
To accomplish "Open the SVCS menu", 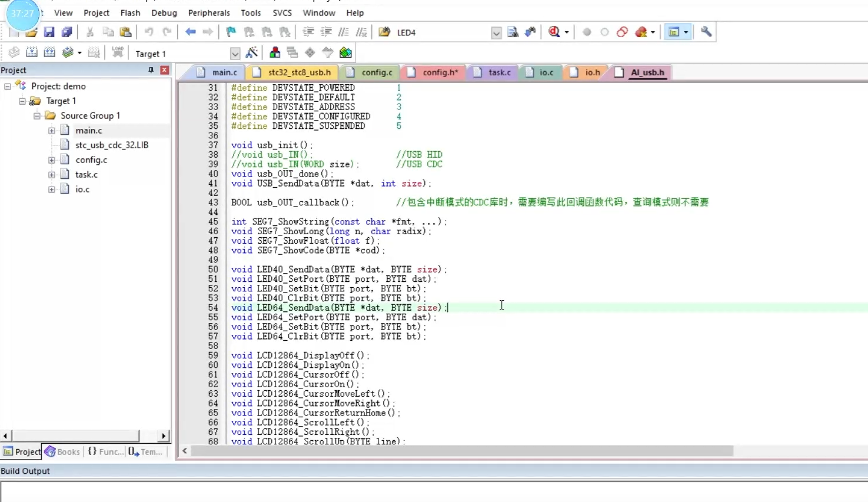I will click(x=282, y=12).
